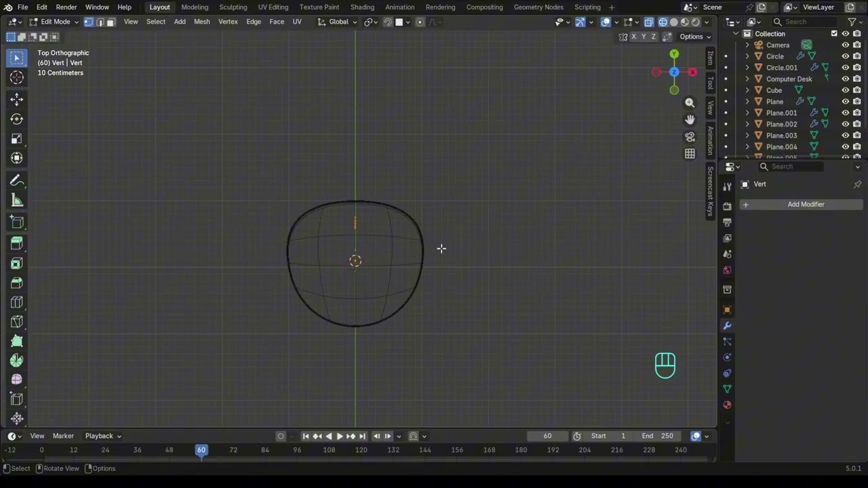Select the Bevel tool
This screenshot has height=488, width=868.
tap(17, 283)
